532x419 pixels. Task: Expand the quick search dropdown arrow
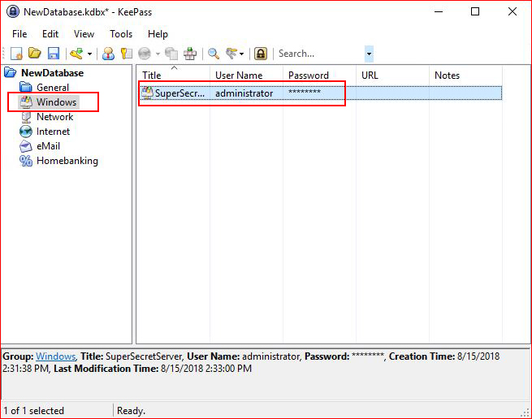tap(369, 54)
